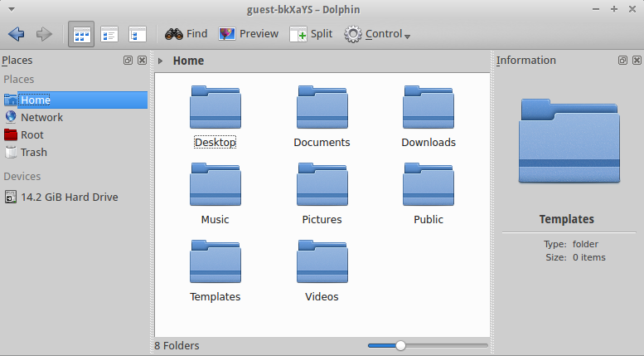644x356 pixels.
Task: Click the red Root folder icon
Action: click(x=11, y=134)
